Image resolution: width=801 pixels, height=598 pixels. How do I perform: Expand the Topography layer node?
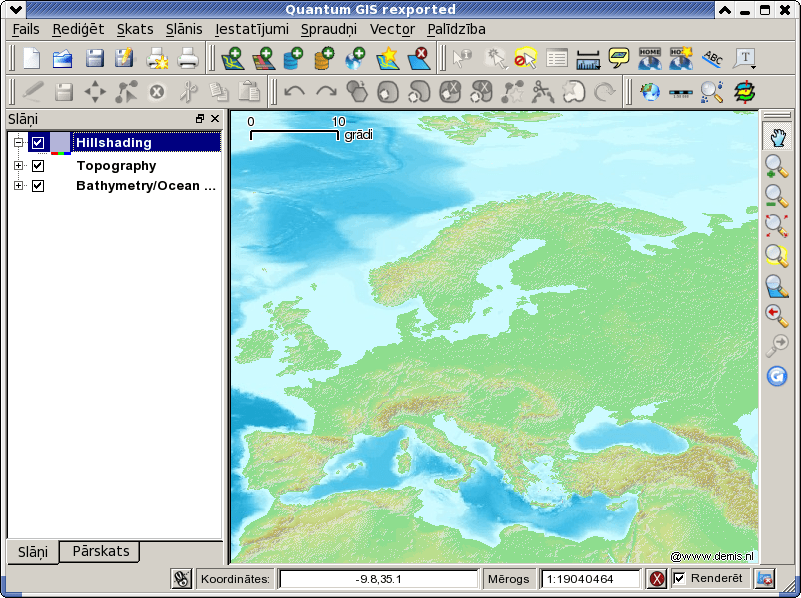click(x=18, y=165)
